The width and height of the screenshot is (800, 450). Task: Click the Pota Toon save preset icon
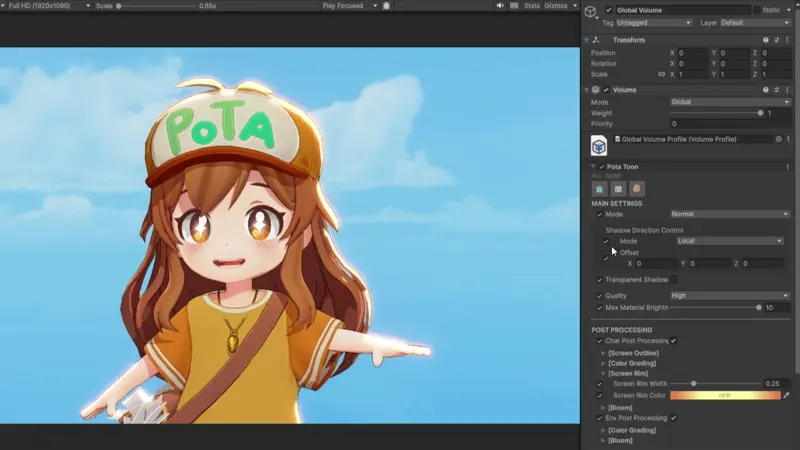(x=618, y=189)
